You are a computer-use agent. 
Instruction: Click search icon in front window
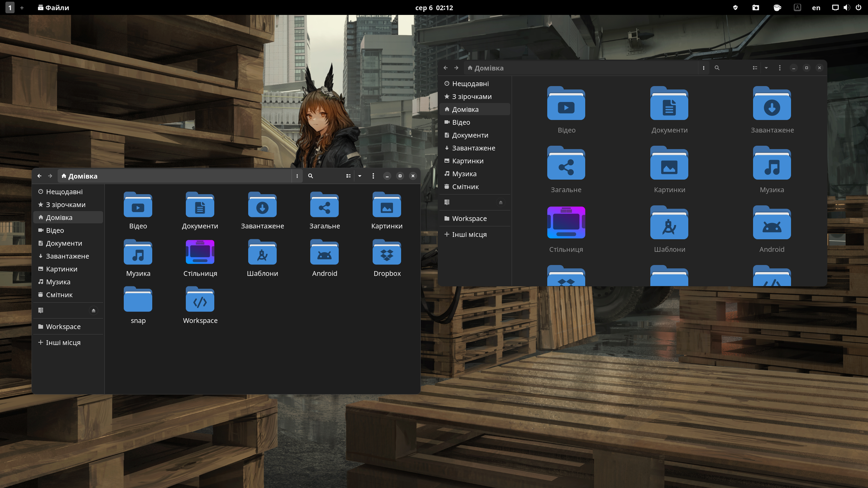[x=310, y=176]
